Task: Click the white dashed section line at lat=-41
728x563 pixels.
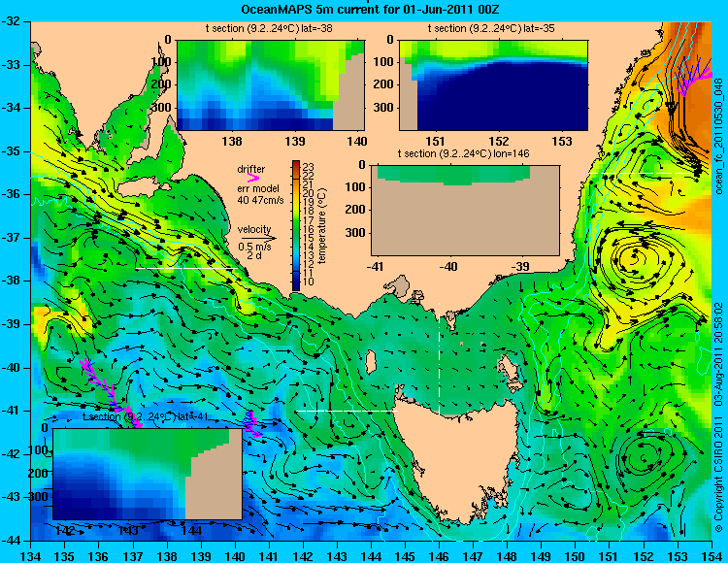Action: coord(347,411)
